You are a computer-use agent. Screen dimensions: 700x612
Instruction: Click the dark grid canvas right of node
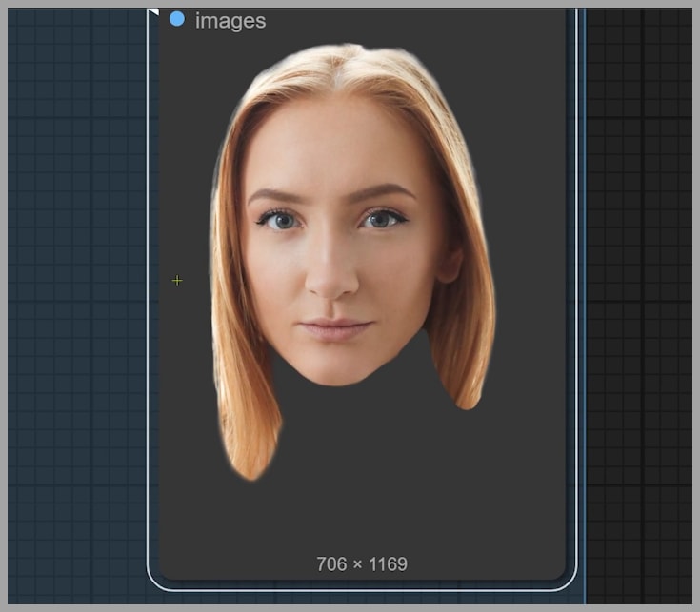(x=638, y=286)
